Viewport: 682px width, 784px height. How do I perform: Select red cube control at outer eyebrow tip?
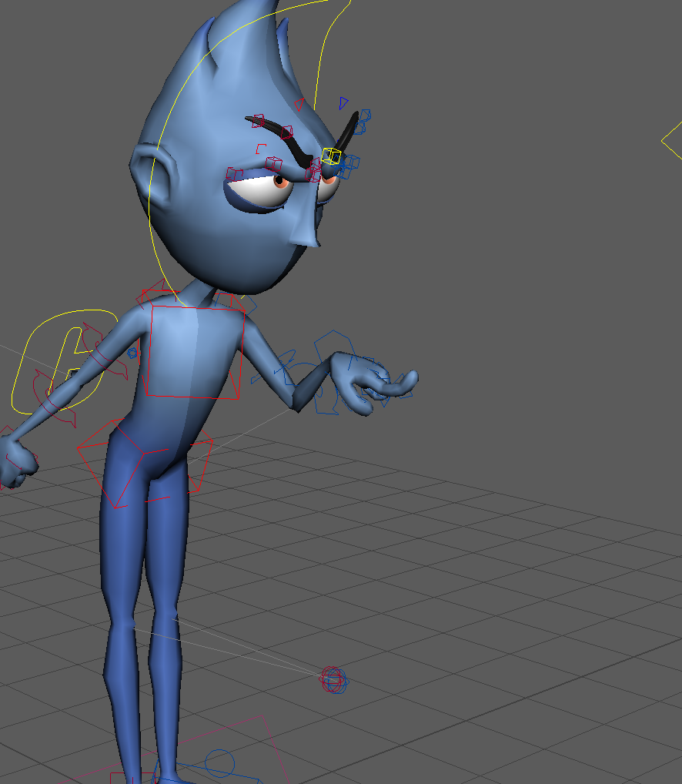point(258,120)
